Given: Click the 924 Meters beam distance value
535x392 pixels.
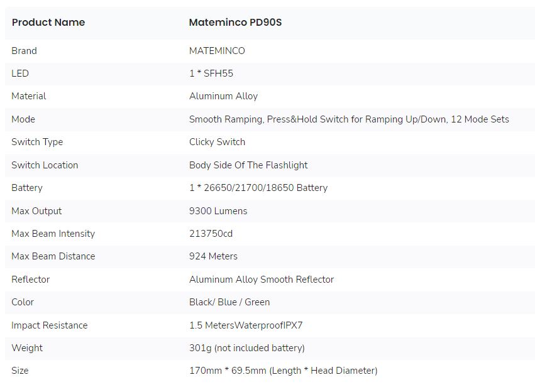Looking at the screenshot, I should (213, 256).
